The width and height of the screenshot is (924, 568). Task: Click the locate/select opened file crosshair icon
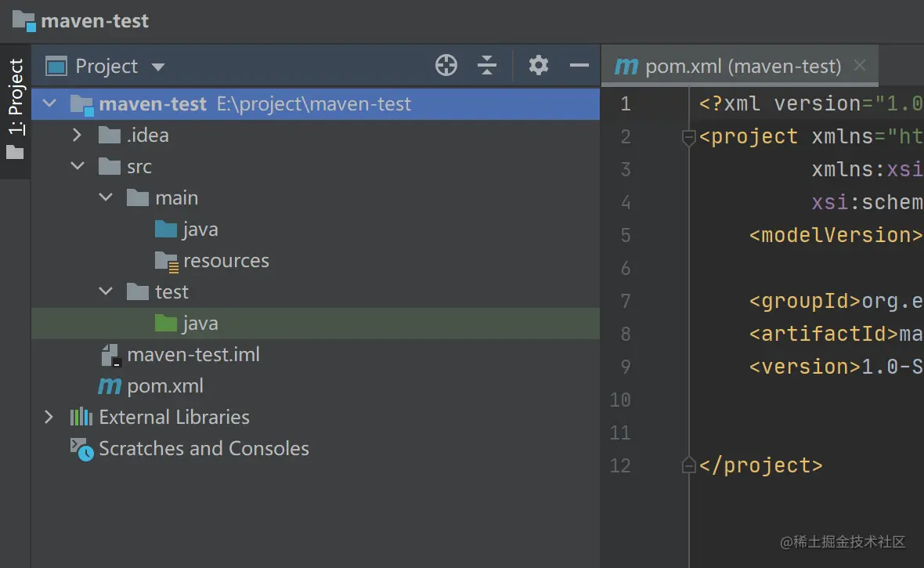tap(446, 66)
